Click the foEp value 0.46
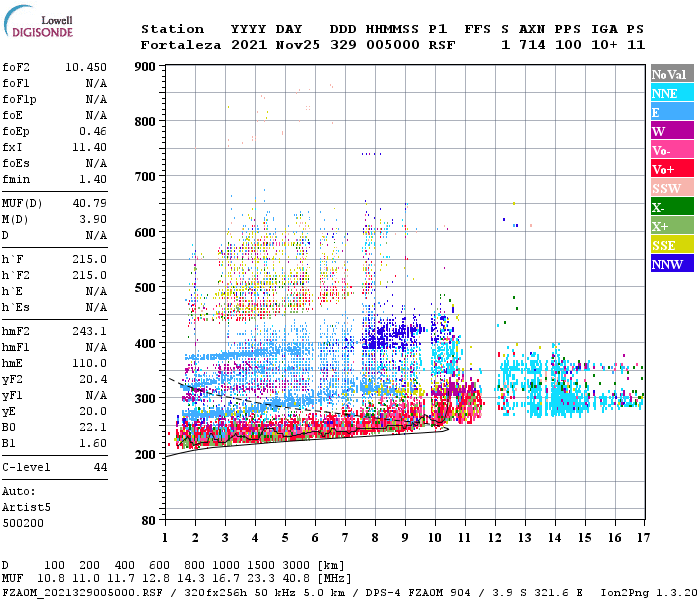 pyautogui.click(x=93, y=131)
